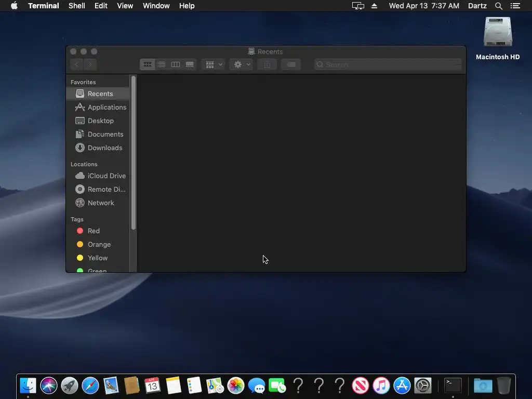Image resolution: width=532 pixels, height=399 pixels.
Task: Switch Finder to gallery view
Action: click(x=190, y=64)
